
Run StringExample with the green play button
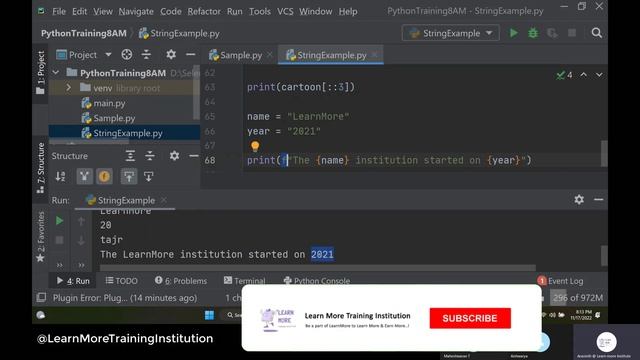pyautogui.click(x=513, y=33)
